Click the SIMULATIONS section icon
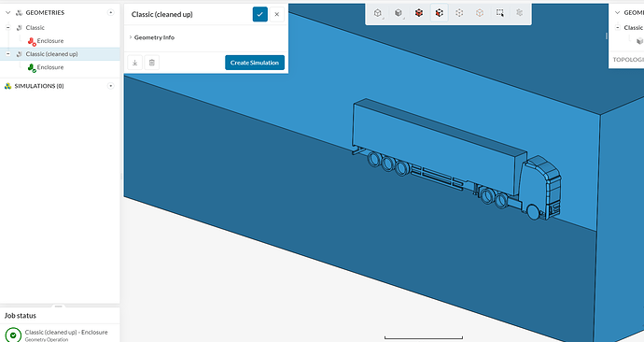This screenshot has width=644, height=342. [x=7, y=86]
